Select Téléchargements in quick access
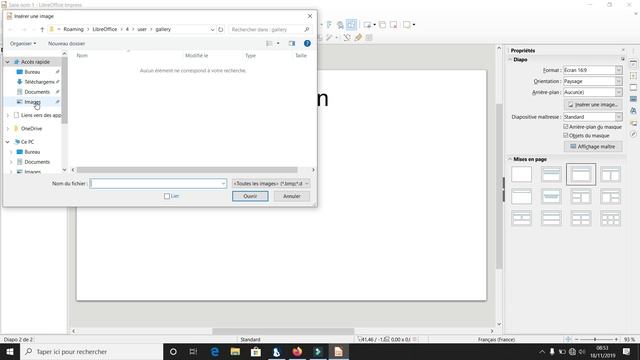Screen dimensions: 640x360 (x=39, y=82)
